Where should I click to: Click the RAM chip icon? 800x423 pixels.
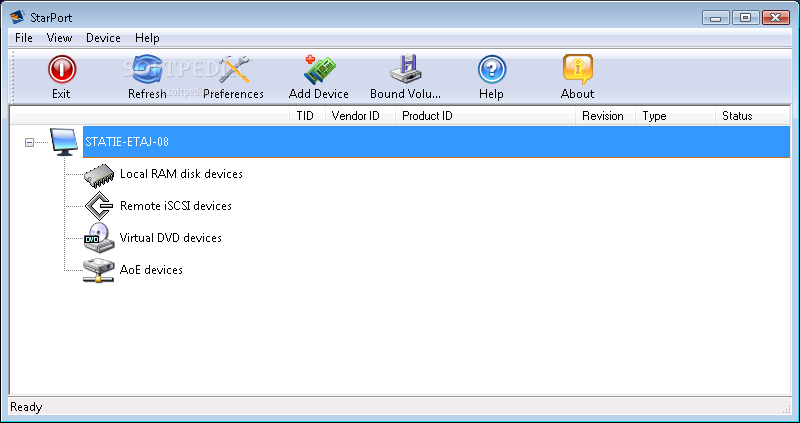(98, 175)
